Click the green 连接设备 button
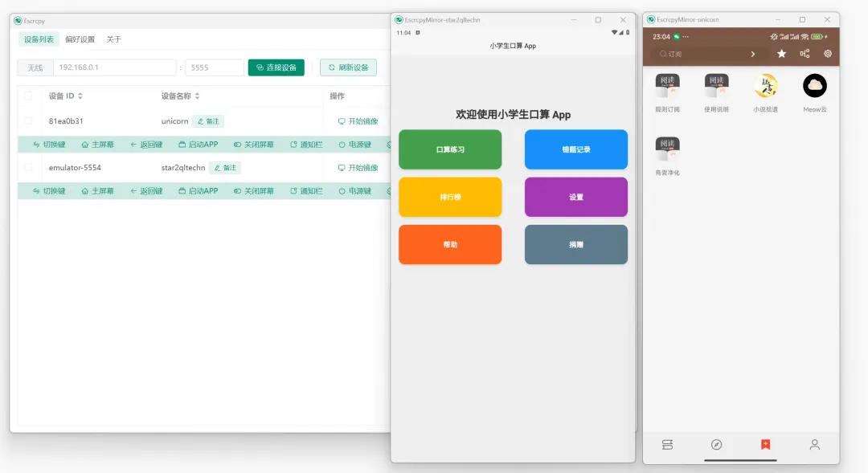The height and width of the screenshot is (473, 868). coord(276,67)
